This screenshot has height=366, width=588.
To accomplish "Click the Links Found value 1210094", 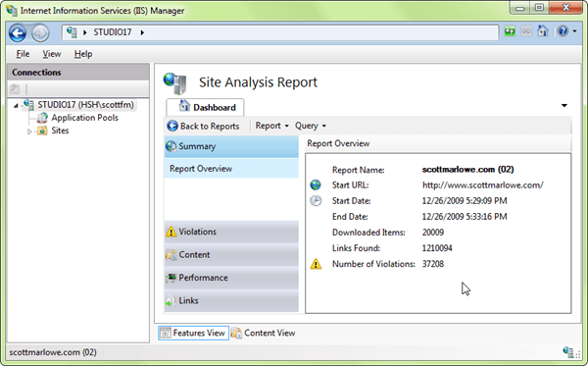I will pyautogui.click(x=437, y=248).
